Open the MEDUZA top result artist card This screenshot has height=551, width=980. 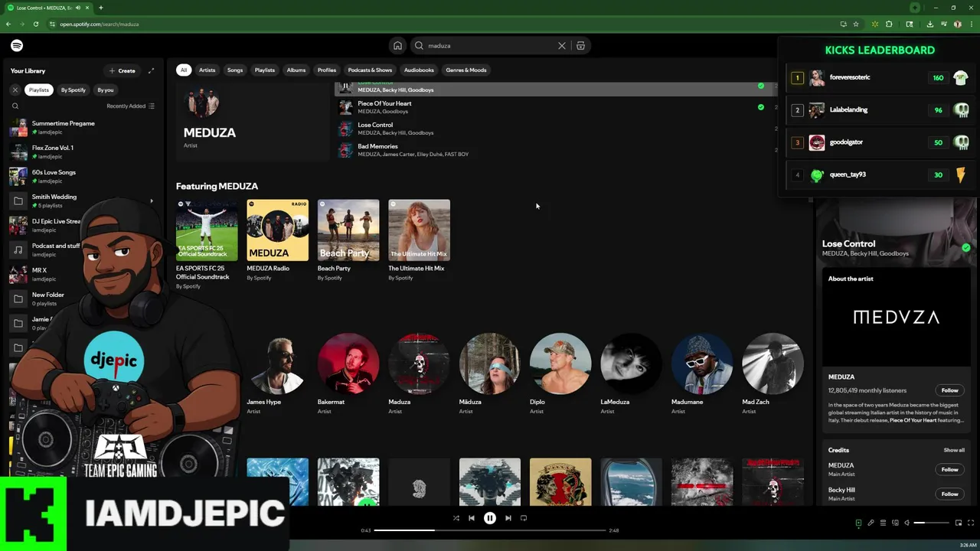tap(253, 121)
